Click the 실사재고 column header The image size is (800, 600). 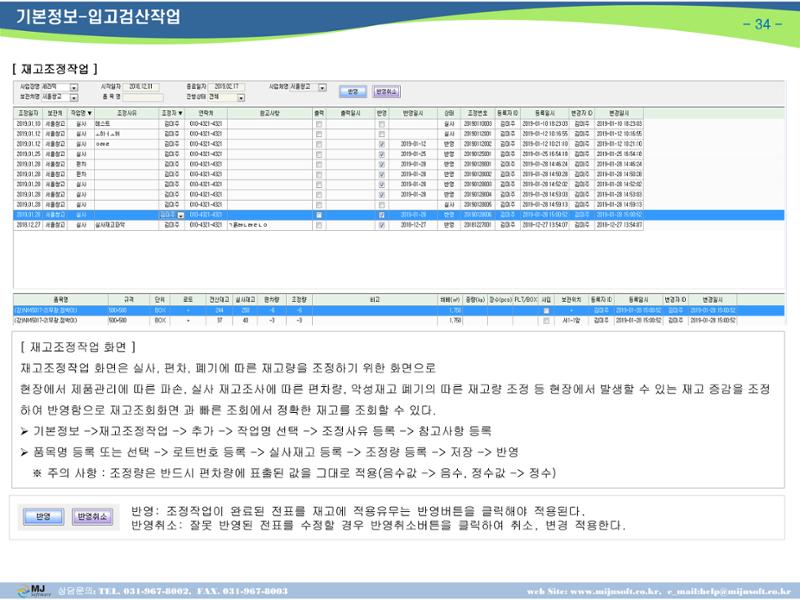pos(245,299)
